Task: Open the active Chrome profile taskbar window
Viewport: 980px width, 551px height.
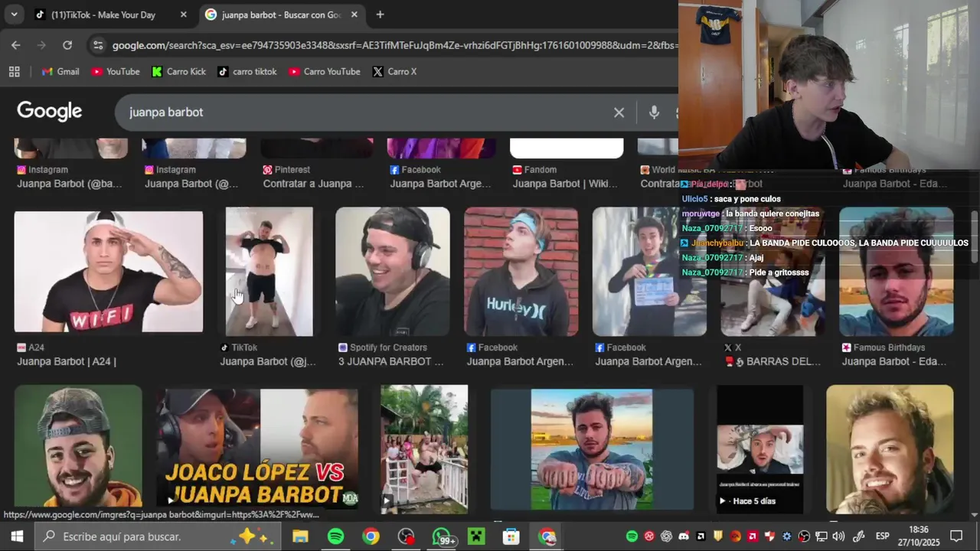Action: point(547,536)
